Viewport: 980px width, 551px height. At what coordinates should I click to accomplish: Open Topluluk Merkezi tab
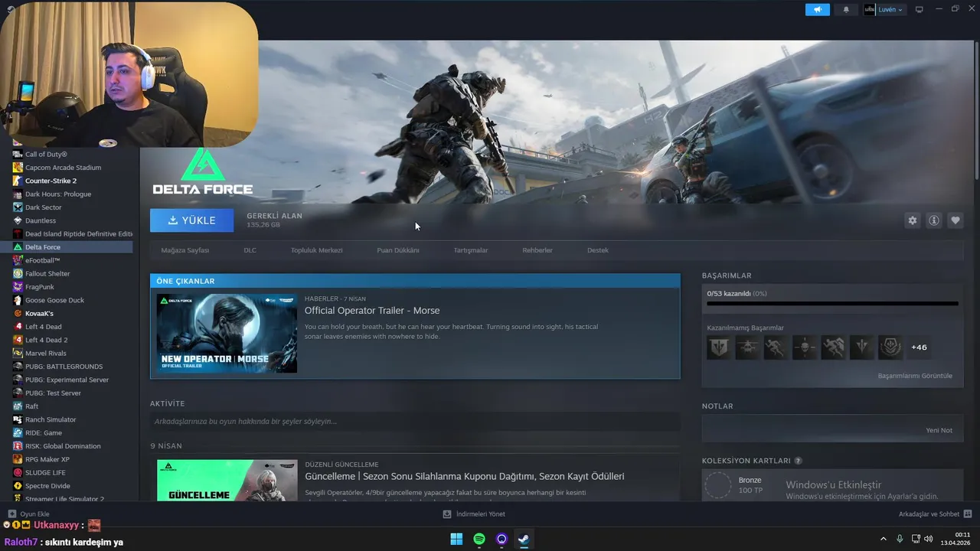pyautogui.click(x=316, y=250)
